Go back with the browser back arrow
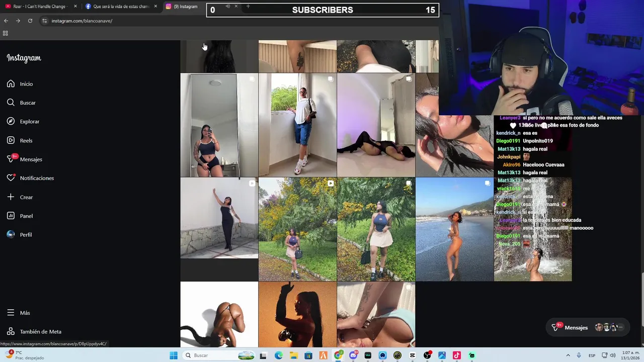 tap(6, 21)
